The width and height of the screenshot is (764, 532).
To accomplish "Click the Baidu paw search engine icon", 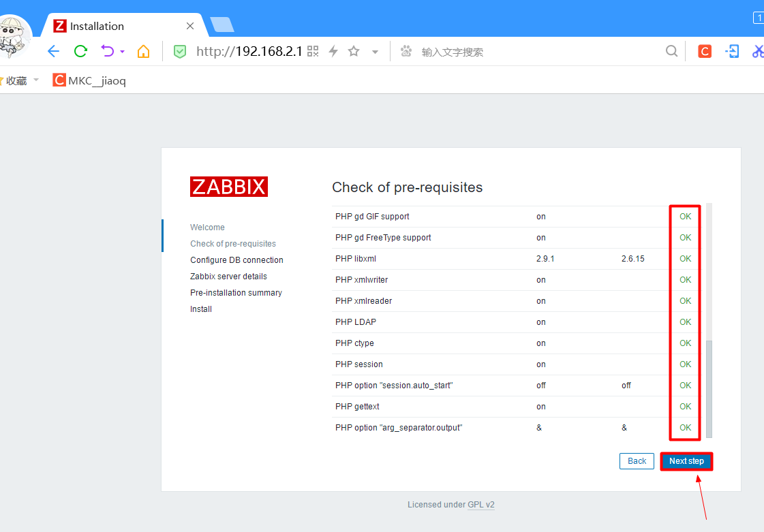I will click(406, 51).
